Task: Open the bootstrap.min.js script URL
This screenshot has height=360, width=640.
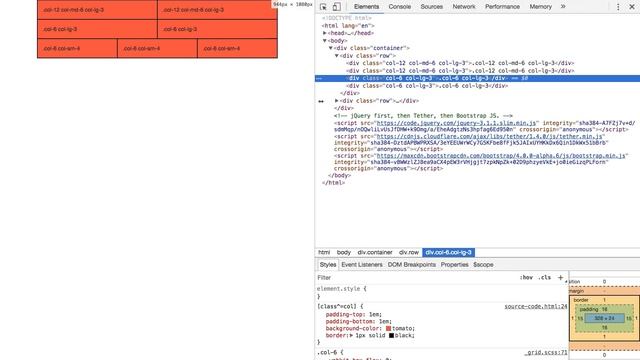Action: coord(501,156)
